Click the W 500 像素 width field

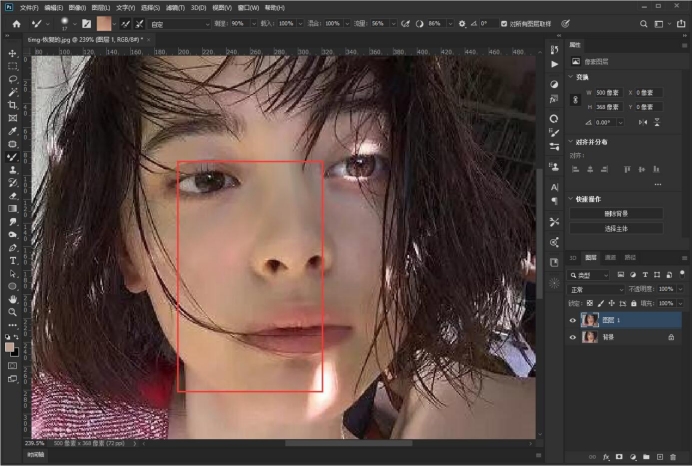608,93
